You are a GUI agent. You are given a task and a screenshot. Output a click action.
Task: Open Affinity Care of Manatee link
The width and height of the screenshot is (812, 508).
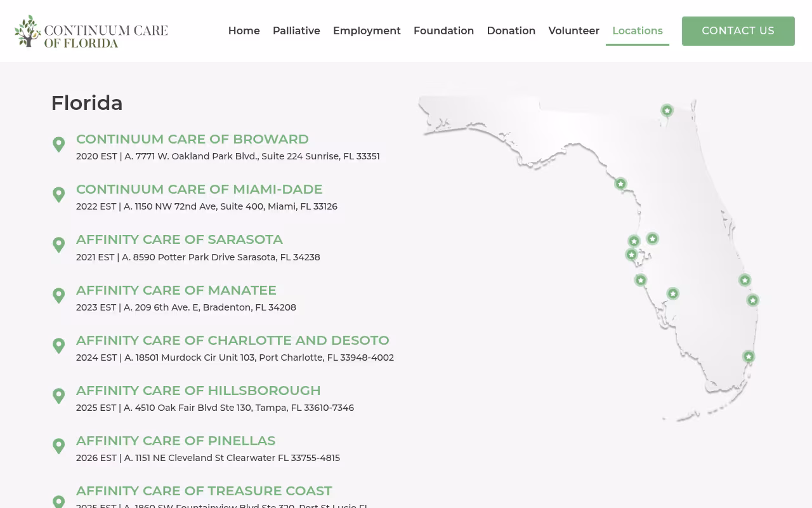point(176,290)
